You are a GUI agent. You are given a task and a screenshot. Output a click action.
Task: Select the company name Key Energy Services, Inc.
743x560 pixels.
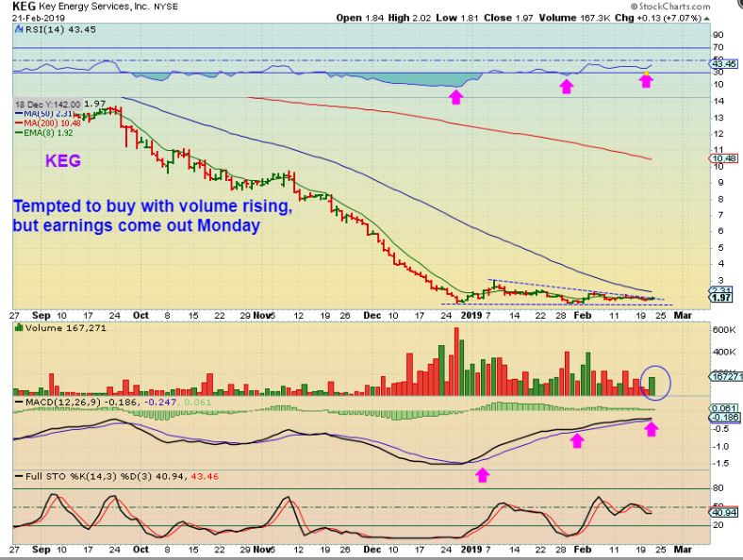94,7
